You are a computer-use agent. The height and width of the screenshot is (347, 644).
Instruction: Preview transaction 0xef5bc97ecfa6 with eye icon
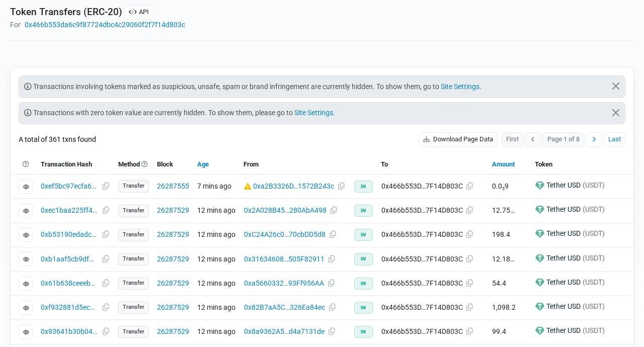26,187
